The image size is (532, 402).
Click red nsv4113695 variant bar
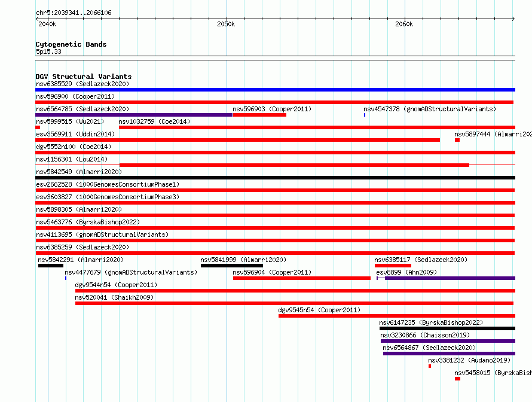pyautogui.click(x=275, y=240)
